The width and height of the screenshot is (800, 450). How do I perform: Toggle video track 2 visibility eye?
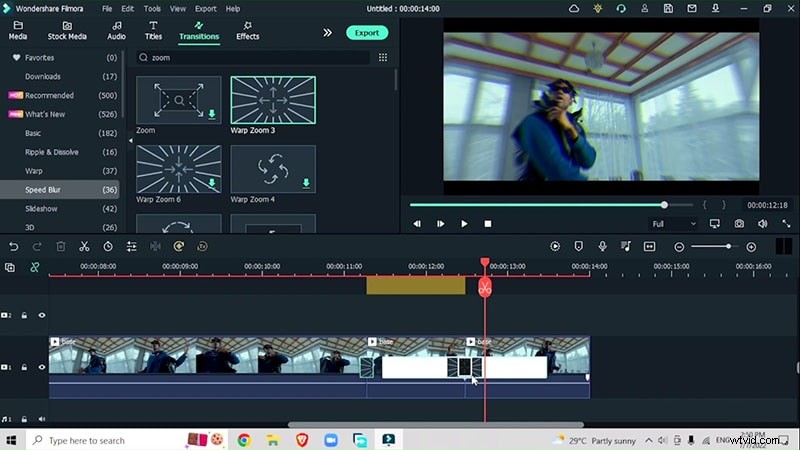click(x=42, y=315)
